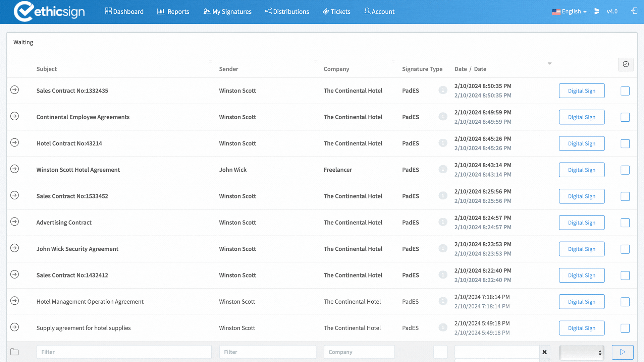Click the select-all checkmark circle icon
The width and height of the screenshot is (644, 362).
click(x=626, y=64)
